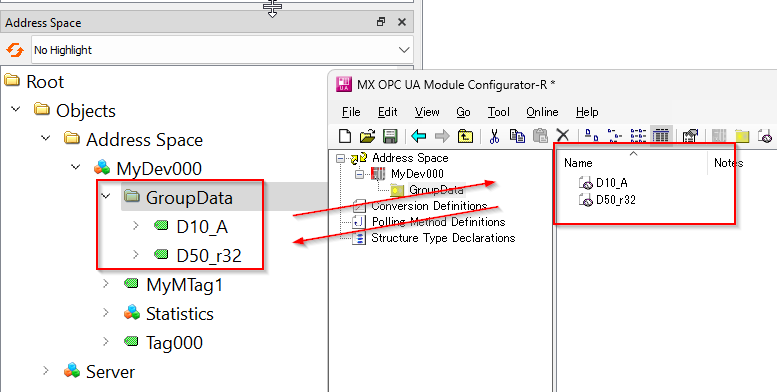The height and width of the screenshot is (392, 777).
Task: Click the Delete X toolbar icon
Action: (x=562, y=136)
